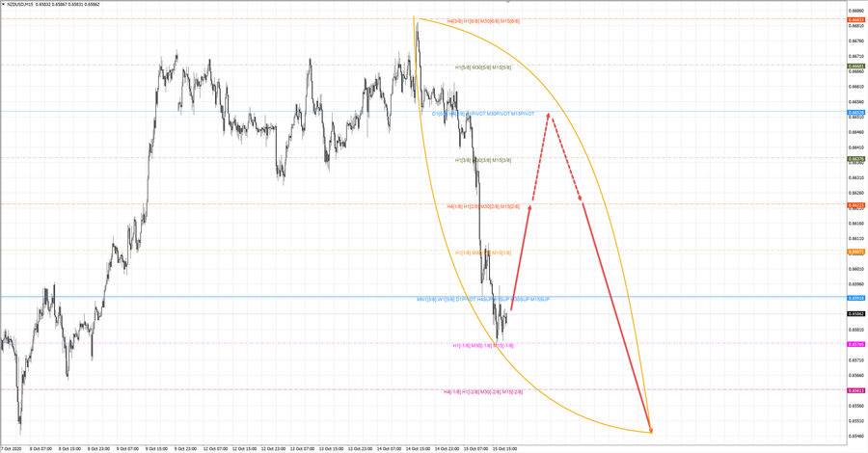Select the green 0.66681 price tag

point(855,67)
